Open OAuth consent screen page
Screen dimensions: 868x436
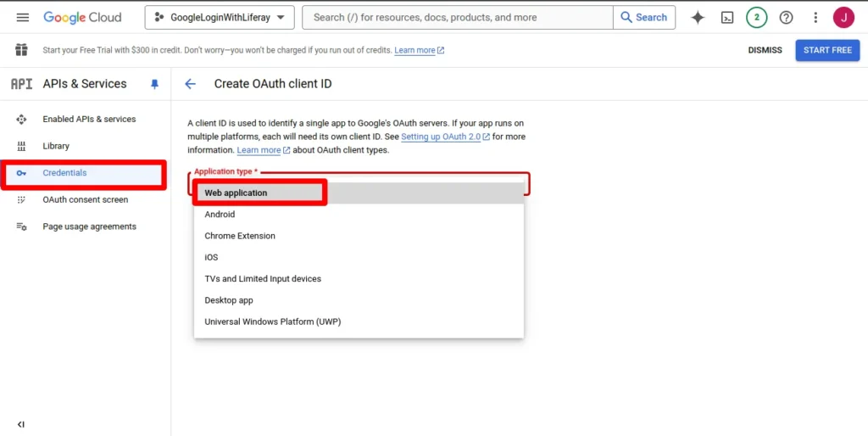pyautogui.click(x=86, y=200)
